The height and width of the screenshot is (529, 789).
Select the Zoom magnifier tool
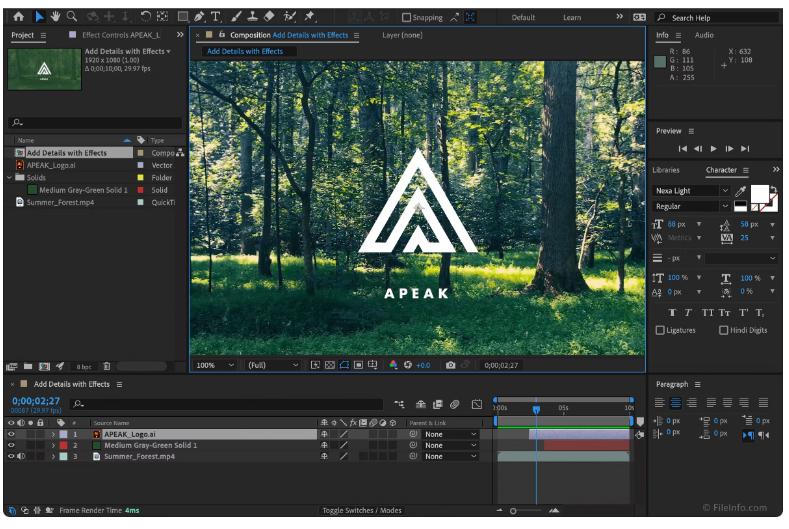tap(72, 17)
